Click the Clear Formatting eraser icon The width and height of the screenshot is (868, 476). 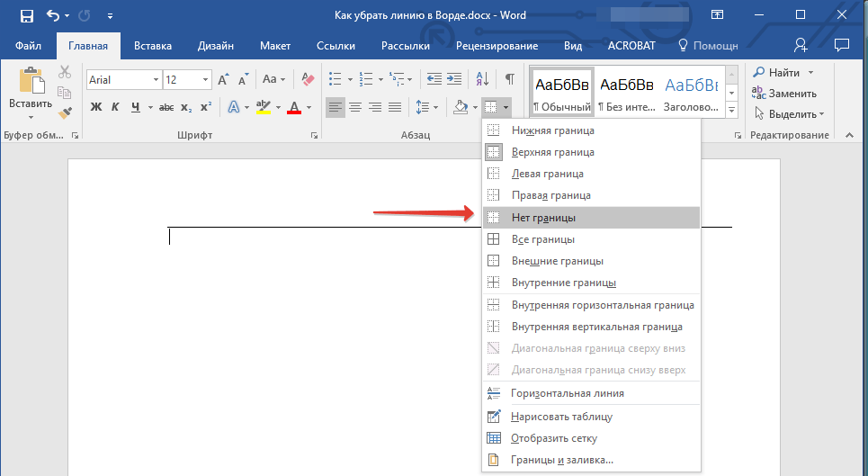click(x=308, y=79)
